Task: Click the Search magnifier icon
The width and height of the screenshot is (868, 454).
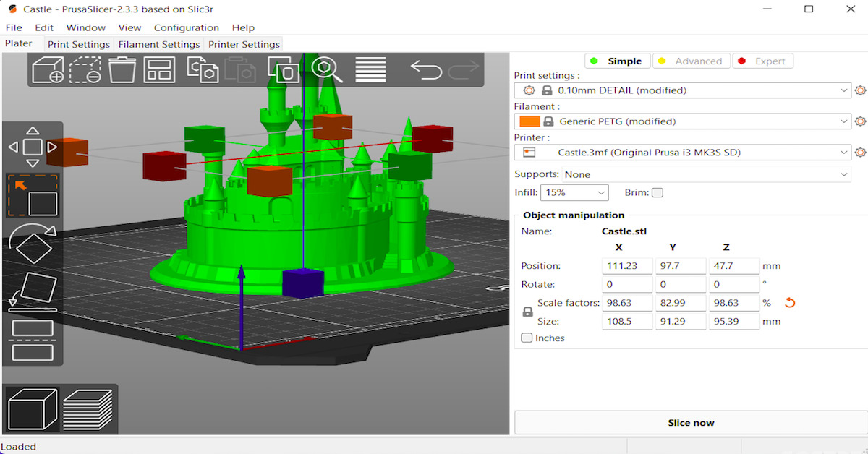Action: click(x=326, y=69)
